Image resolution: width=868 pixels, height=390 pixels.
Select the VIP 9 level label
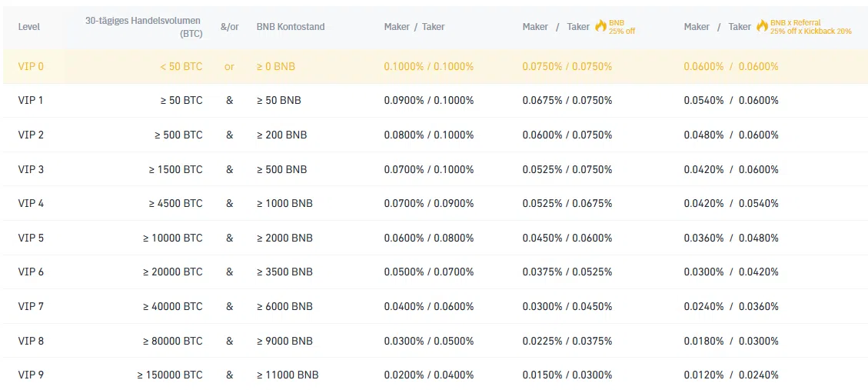[31, 375]
